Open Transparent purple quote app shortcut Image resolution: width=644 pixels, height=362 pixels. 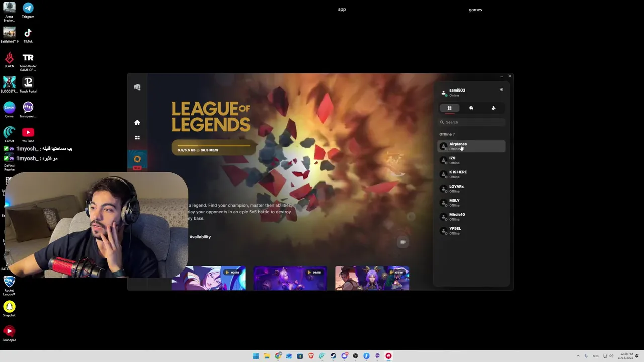pyautogui.click(x=28, y=110)
